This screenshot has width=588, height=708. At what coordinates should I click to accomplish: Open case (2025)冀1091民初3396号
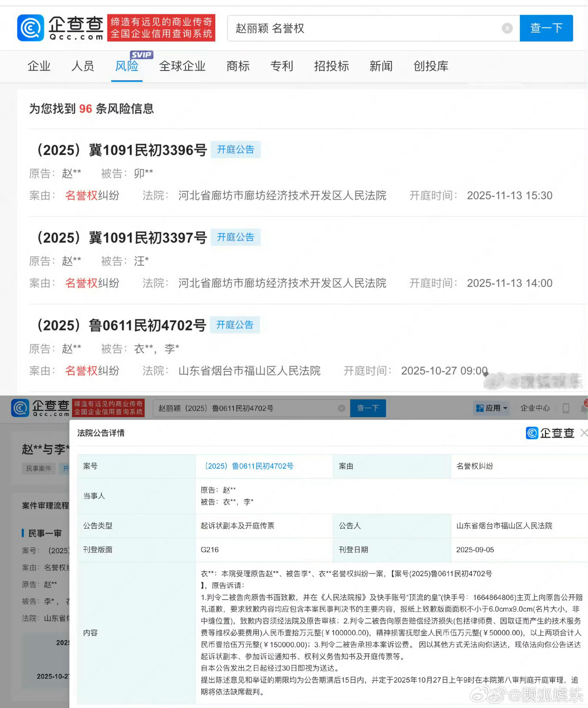[x=121, y=150]
